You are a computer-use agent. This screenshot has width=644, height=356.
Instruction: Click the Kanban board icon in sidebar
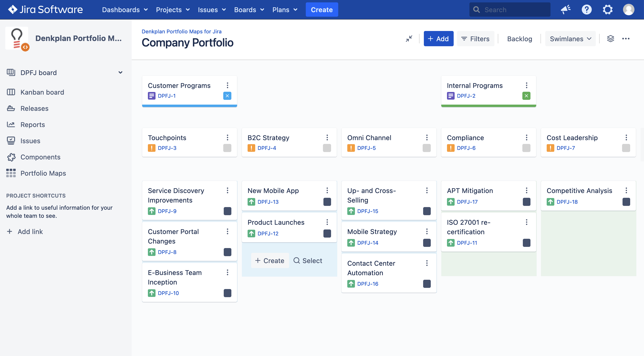pos(11,92)
